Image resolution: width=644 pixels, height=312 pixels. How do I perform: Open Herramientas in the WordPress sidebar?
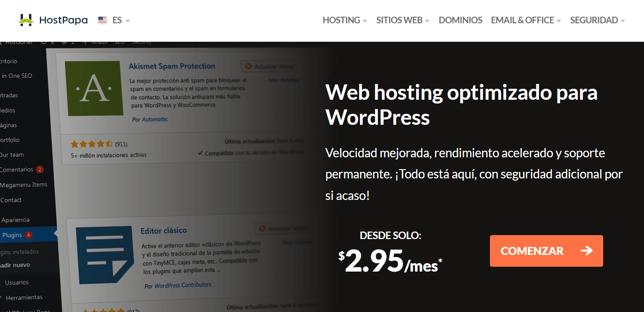(24, 297)
